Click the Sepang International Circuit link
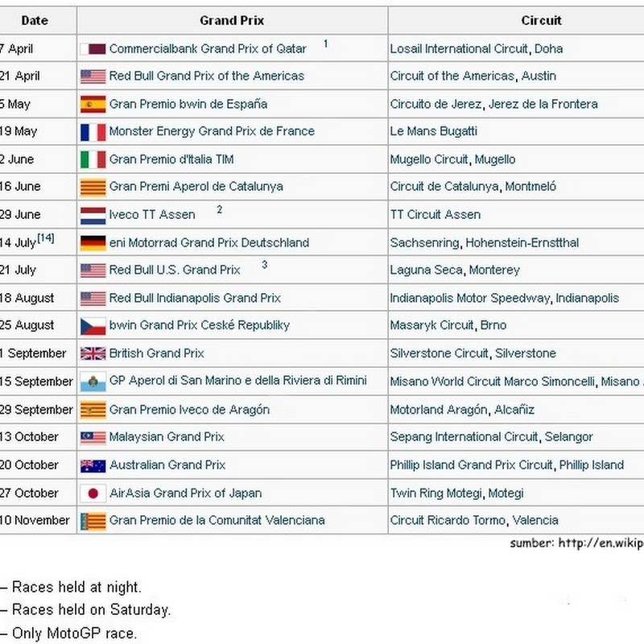644x644 pixels. click(x=464, y=437)
